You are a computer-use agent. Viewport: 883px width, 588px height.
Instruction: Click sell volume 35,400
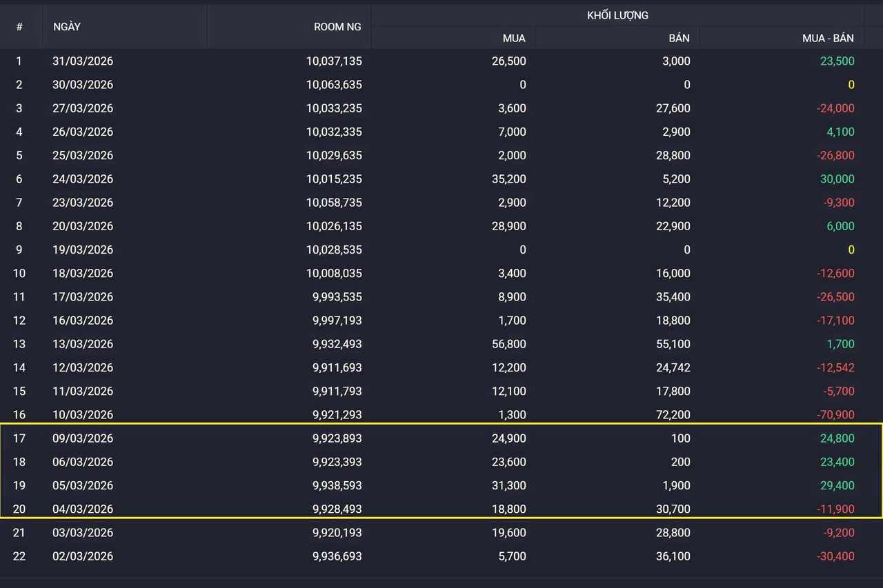(x=673, y=296)
